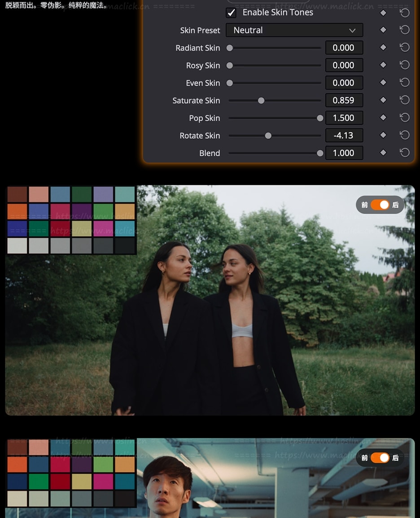Reset the Radiant Skin value
This screenshot has height=518, width=420.
[x=404, y=47]
